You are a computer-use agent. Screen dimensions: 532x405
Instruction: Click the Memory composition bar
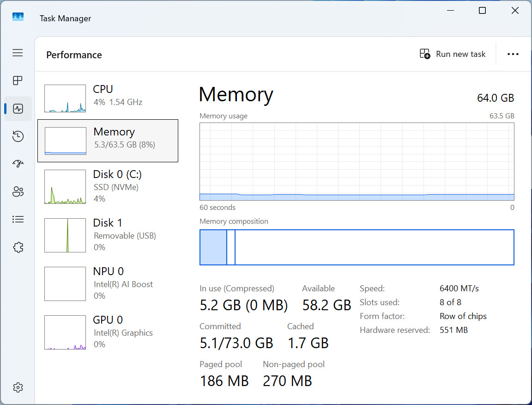[x=357, y=247]
